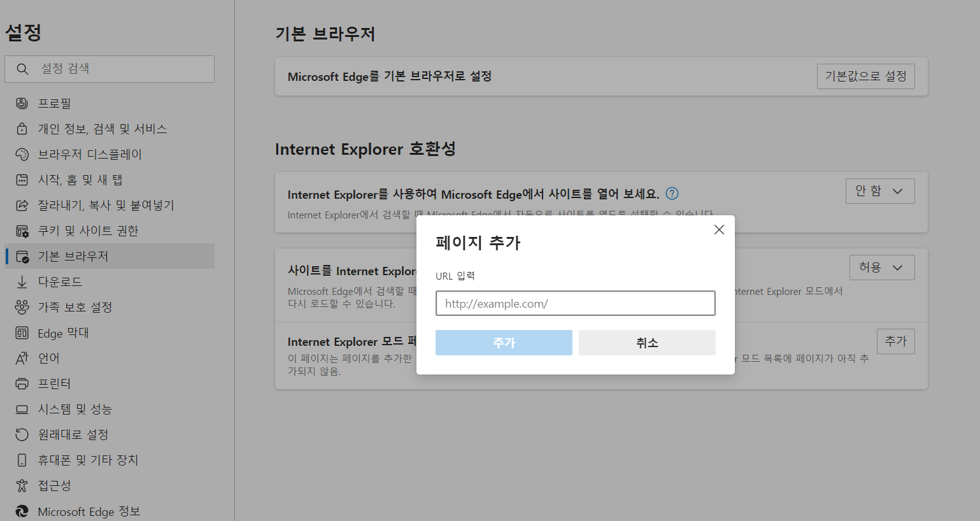Open the '허용' dropdown for IE mode reload

coord(882,268)
